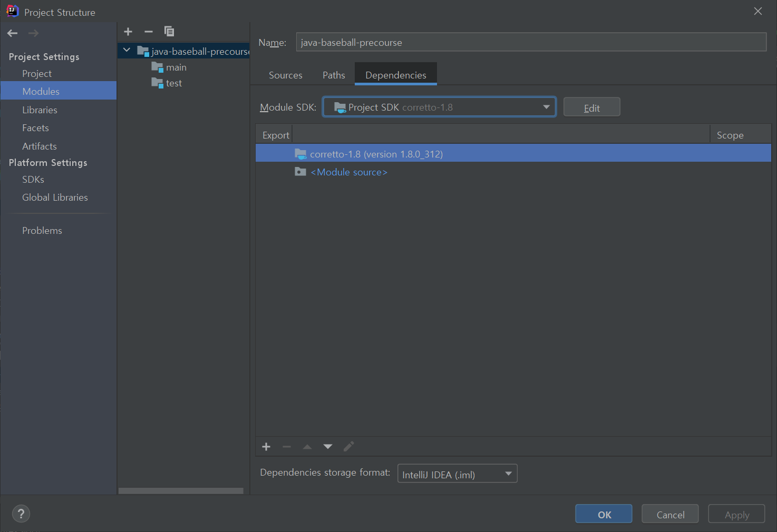Image resolution: width=777 pixels, height=532 pixels.
Task: Click the module Name input field
Action: 531,42
